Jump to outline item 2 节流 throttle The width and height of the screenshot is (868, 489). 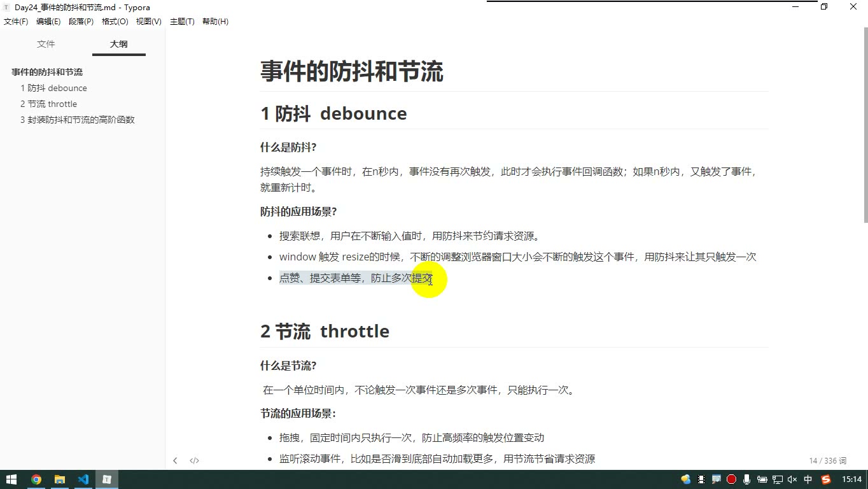pyautogui.click(x=48, y=104)
